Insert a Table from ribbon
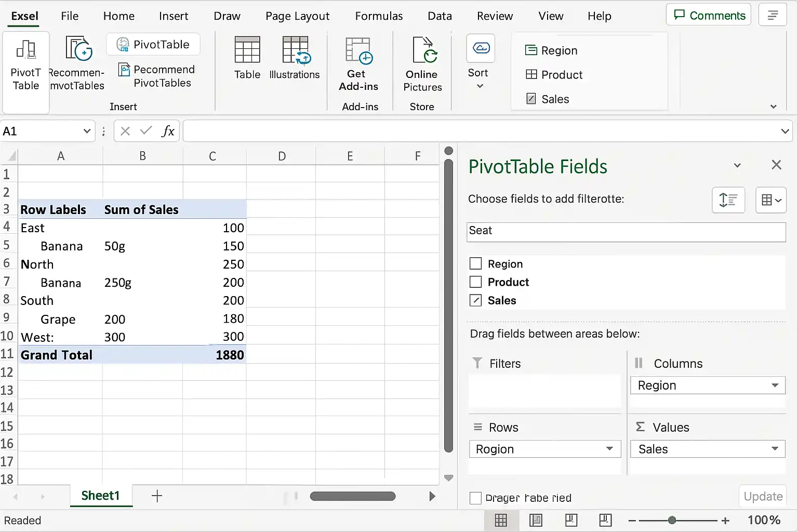This screenshot has width=798, height=532. click(247, 49)
